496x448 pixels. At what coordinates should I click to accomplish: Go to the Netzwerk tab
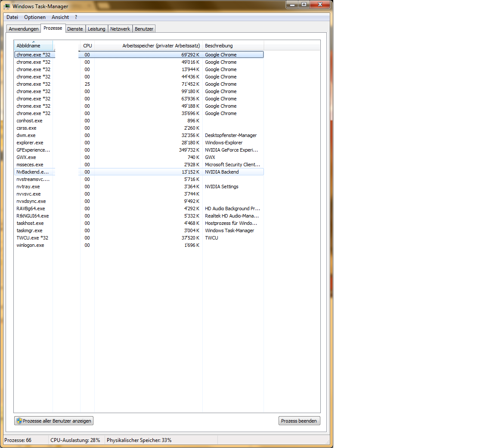click(x=120, y=29)
